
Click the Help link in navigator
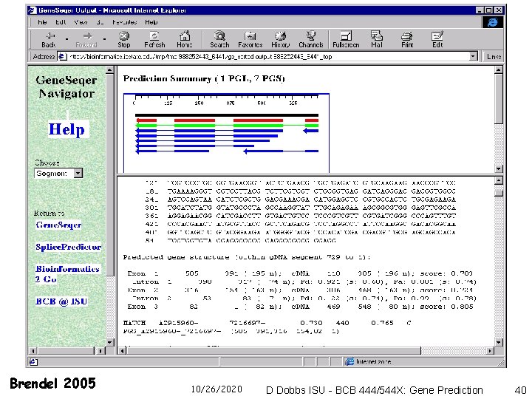click(x=66, y=129)
